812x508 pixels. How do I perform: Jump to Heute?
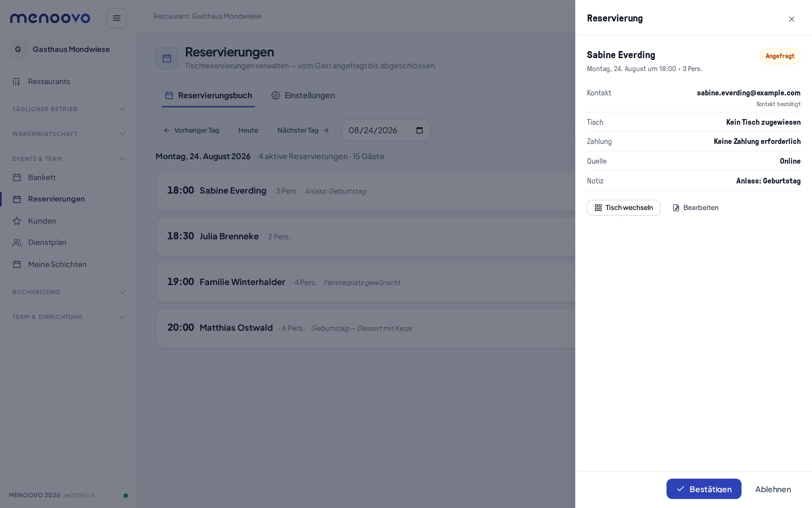[x=248, y=130]
